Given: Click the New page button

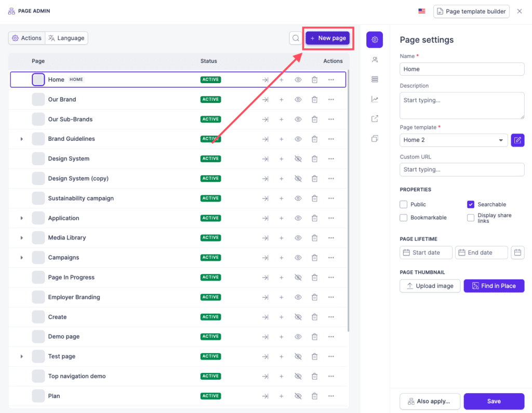Looking at the screenshot, I should click(327, 38).
